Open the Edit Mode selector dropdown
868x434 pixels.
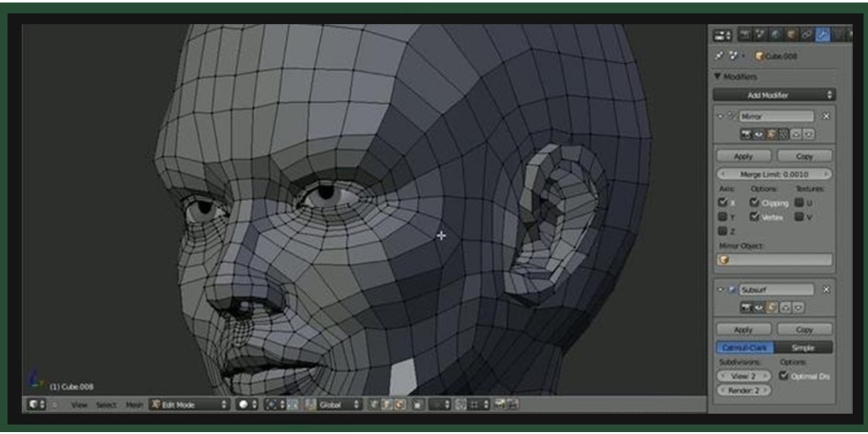[x=190, y=405]
